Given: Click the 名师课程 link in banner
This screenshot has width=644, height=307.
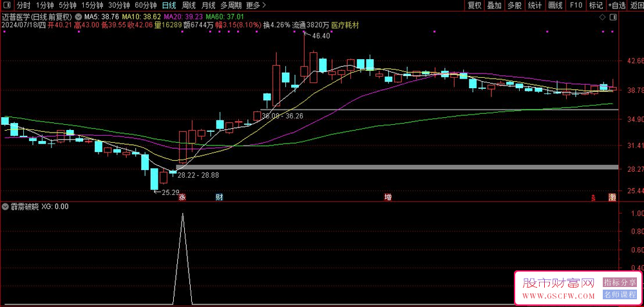Looking at the screenshot, I should click(x=620, y=294).
